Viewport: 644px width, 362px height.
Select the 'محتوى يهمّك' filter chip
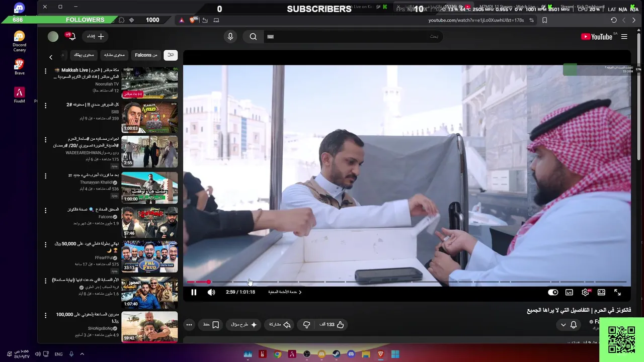pyautogui.click(x=84, y=55)
